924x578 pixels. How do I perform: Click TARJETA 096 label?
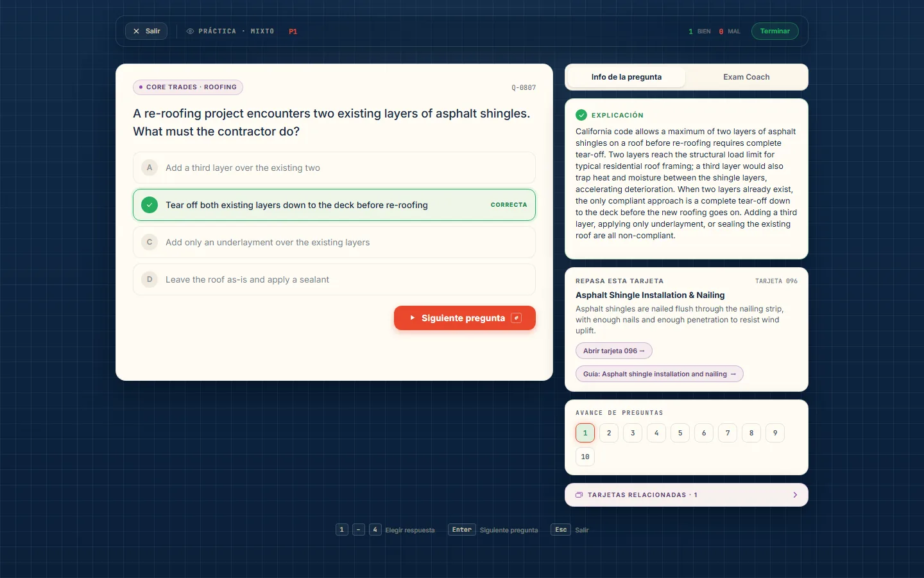point(776,281)
